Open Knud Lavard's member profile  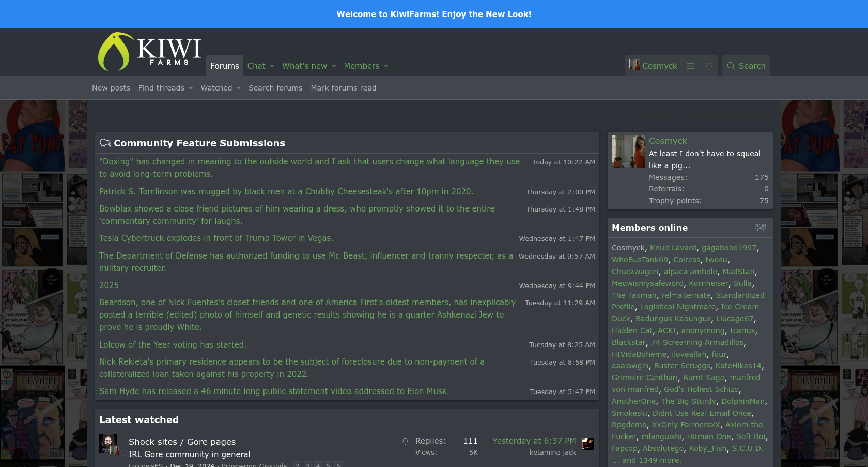point(673,248)
